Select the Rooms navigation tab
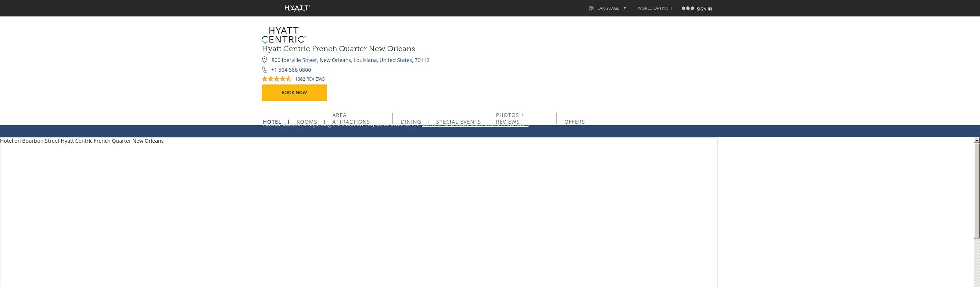The height and width of the screenshot is (287, 980). (307, 122)
